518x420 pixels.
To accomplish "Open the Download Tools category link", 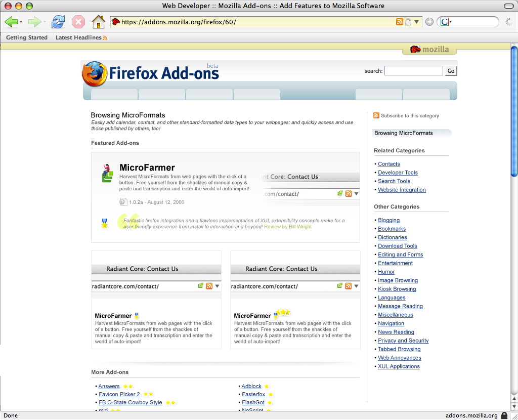I will 398,246.
